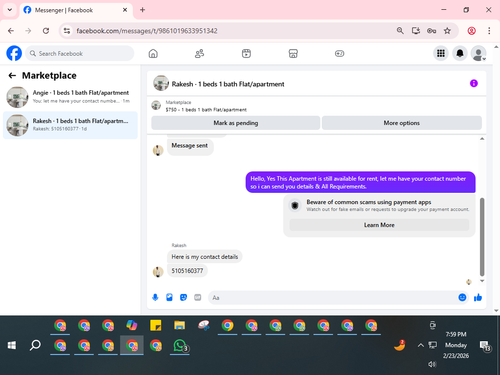Open the taskbar clock and date
500x375 pixels.
[x=456, y=345]
